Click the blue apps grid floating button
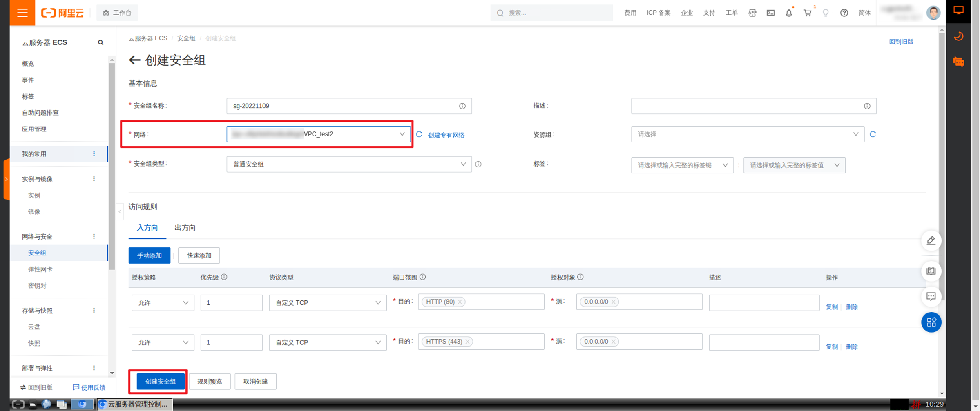Image resolution: width=980 pixels, height=411 pixels. pyautogui.click(x=931, y=322)
